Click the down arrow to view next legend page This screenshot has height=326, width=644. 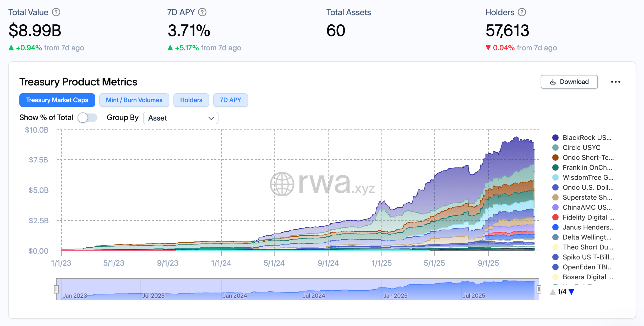[x=571, y=292]
